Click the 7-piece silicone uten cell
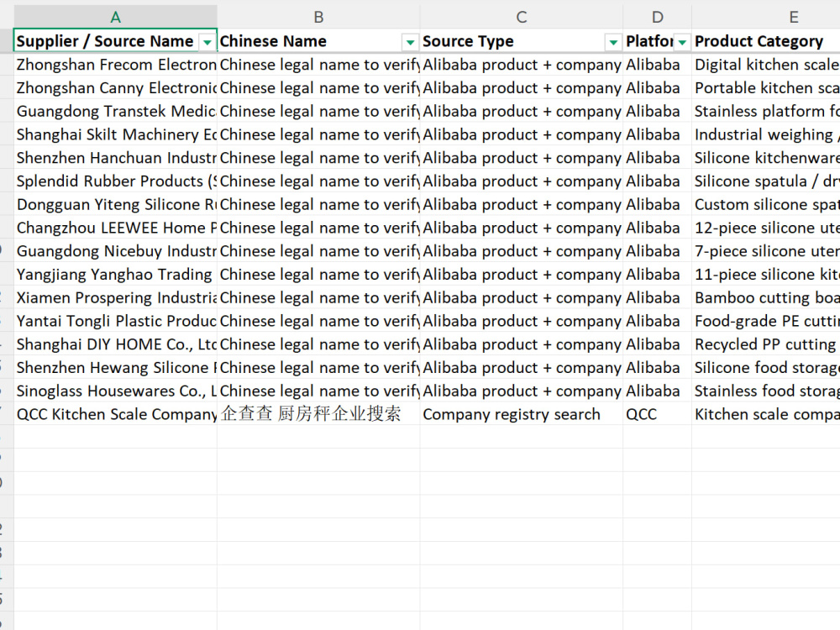The image size is (840, 630). [766, 251]
